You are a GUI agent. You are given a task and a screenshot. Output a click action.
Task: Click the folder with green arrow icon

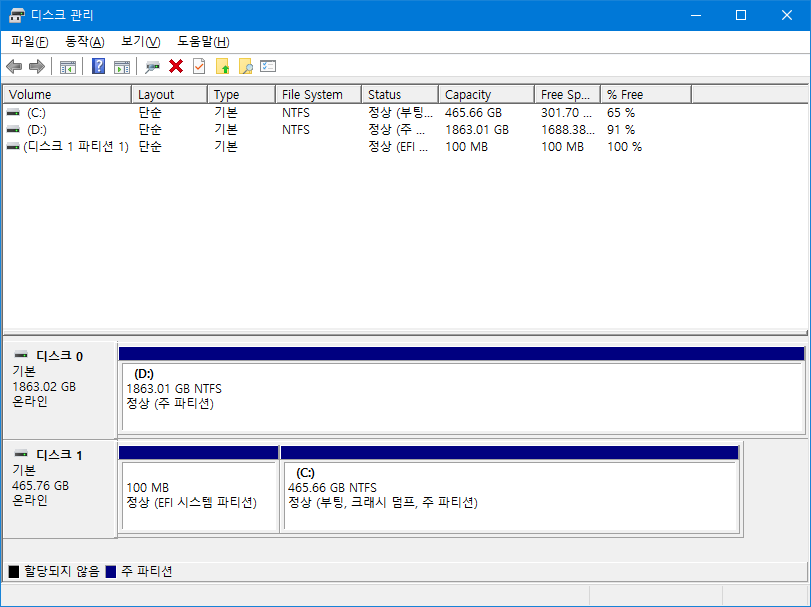[x=222, y=66]
